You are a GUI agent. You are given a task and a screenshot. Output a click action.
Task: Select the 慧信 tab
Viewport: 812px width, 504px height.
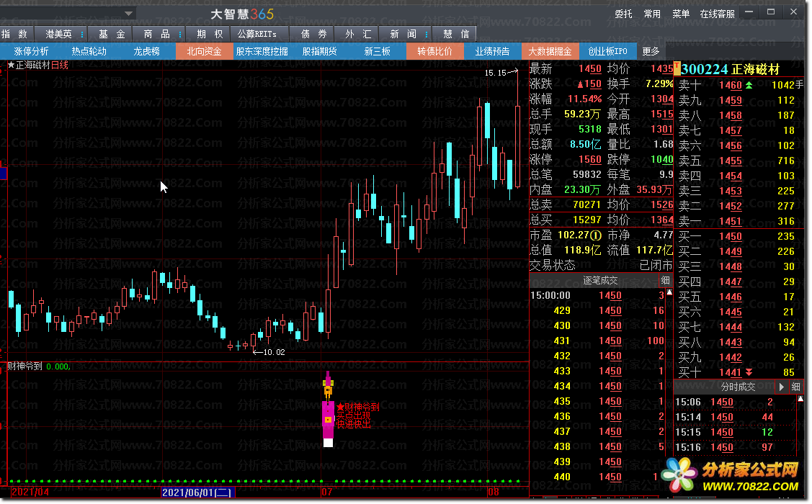coord(456,34)
